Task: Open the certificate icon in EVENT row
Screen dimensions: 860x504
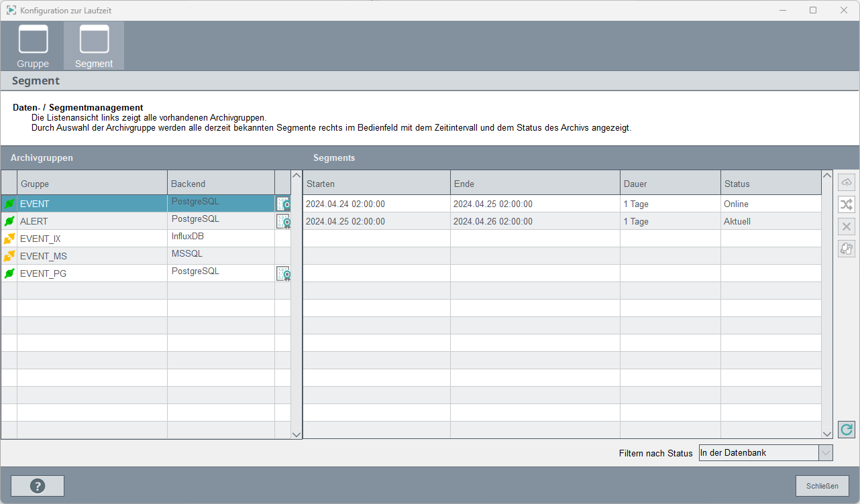Action: pos(283,204)
